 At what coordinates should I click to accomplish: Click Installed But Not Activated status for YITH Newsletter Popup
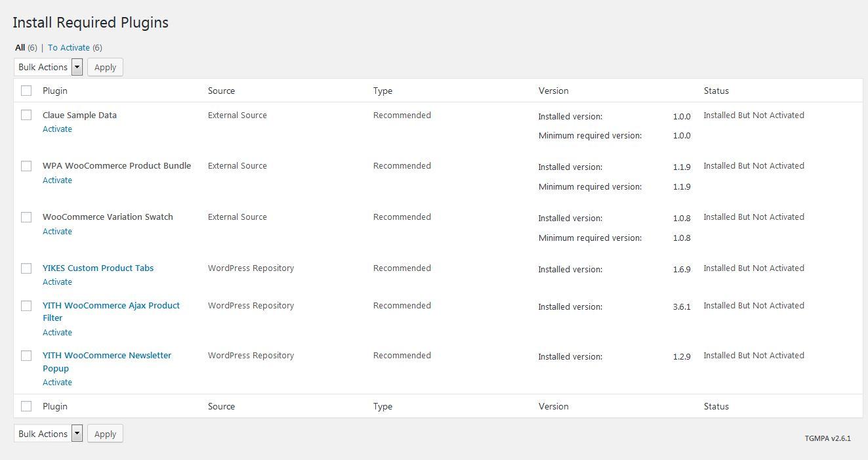754,355
